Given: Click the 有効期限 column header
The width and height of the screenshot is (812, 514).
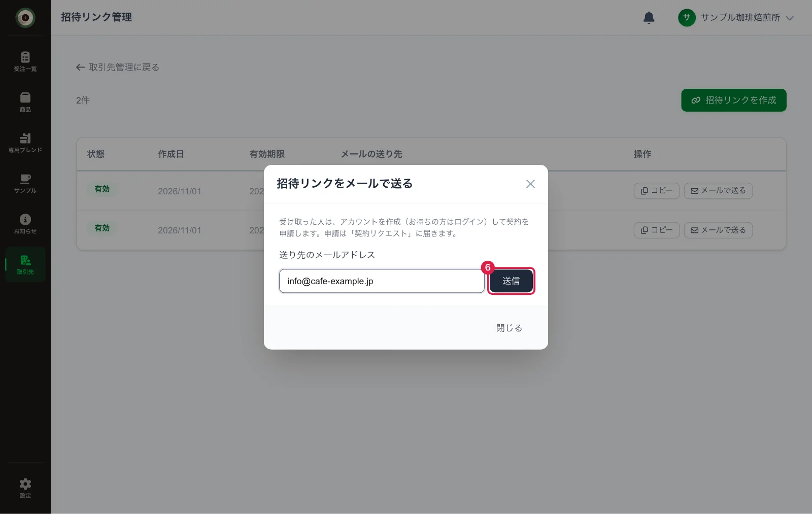Looking at the screenshot, I should (267, 154).
